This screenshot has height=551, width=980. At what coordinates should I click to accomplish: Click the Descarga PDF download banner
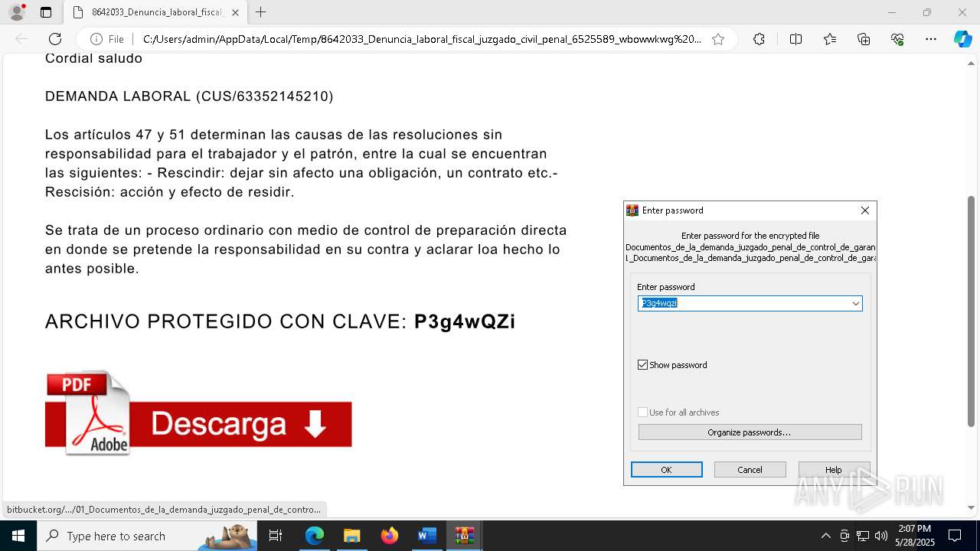click(x=198, y=424)
